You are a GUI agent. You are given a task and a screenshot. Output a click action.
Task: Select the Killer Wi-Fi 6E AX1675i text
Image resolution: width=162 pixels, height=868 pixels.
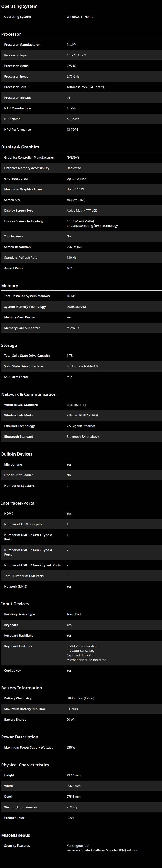point(82,416)
